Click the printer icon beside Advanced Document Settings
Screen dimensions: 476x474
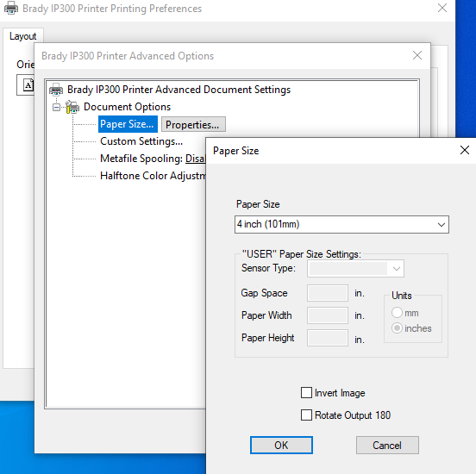56,90
